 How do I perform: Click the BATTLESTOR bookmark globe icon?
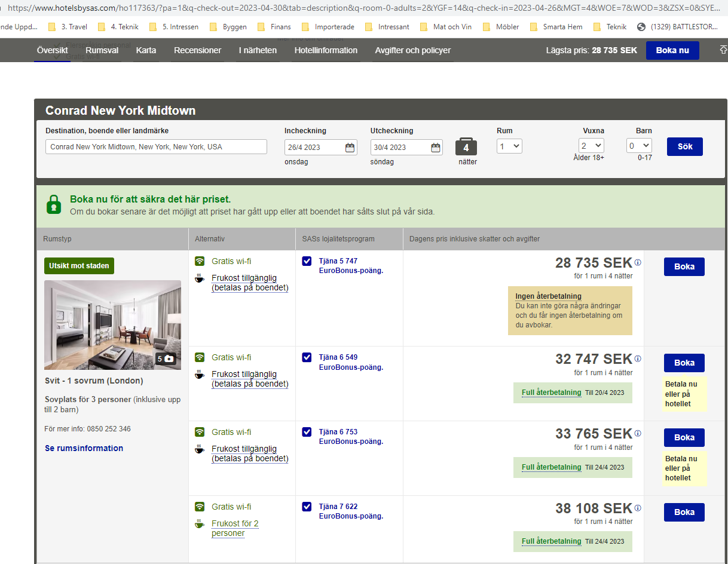click(642, 27)
